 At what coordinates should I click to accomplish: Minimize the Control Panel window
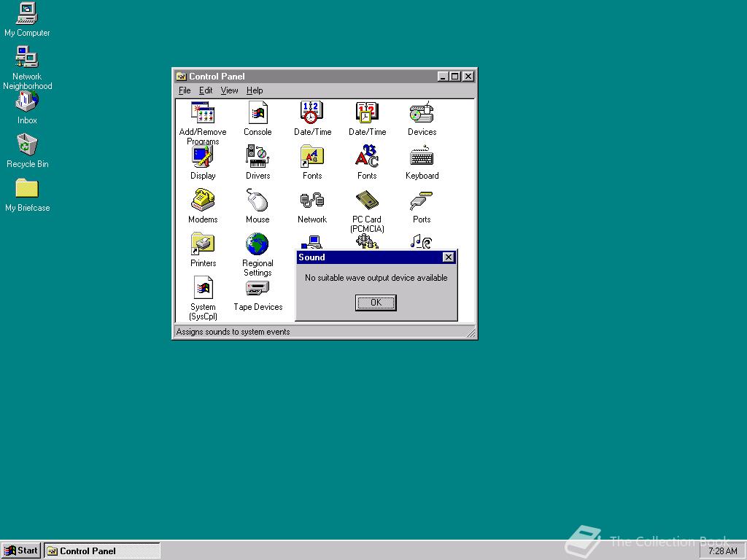[x=443, y=76]
